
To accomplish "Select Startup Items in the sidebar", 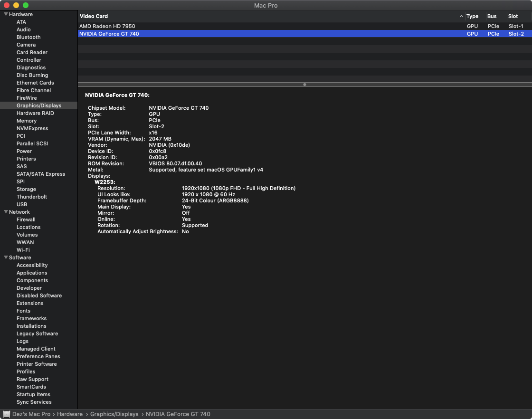I will pyautogui.click(x=33, y=394).
